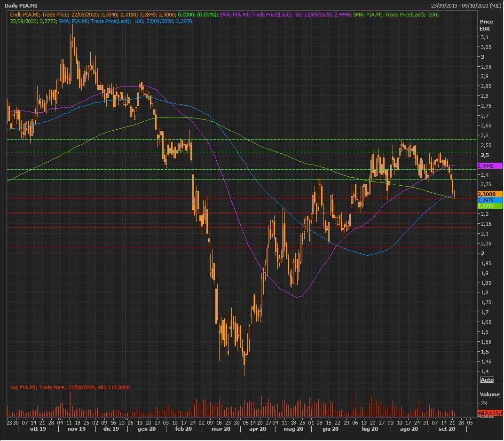Click the red Vol PIA.MI legend text
Screen dimensions: 504x441
pos(70,387)
